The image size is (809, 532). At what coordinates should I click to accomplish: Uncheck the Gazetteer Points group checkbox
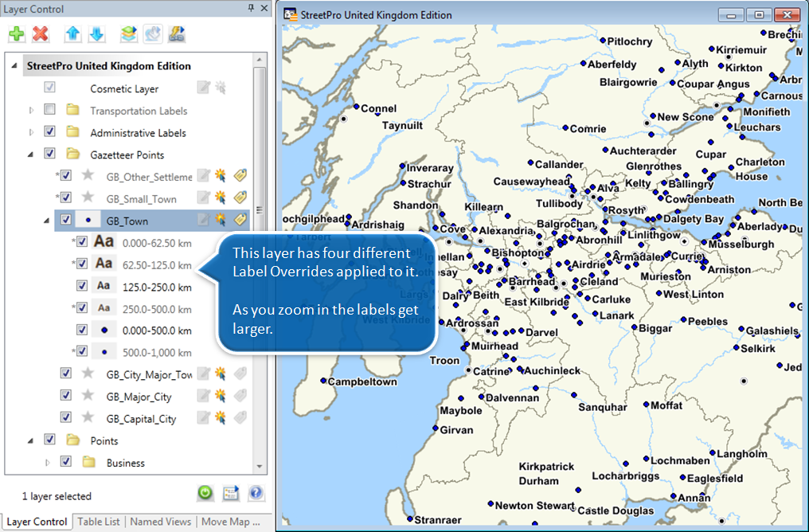pyautogui.click(x=49, y=154)
